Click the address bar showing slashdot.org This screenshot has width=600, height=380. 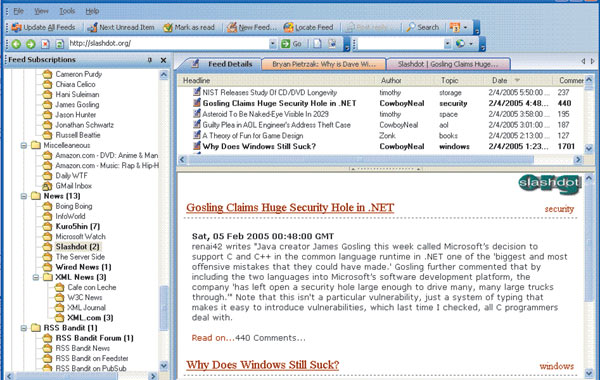(x=168, y=44)
